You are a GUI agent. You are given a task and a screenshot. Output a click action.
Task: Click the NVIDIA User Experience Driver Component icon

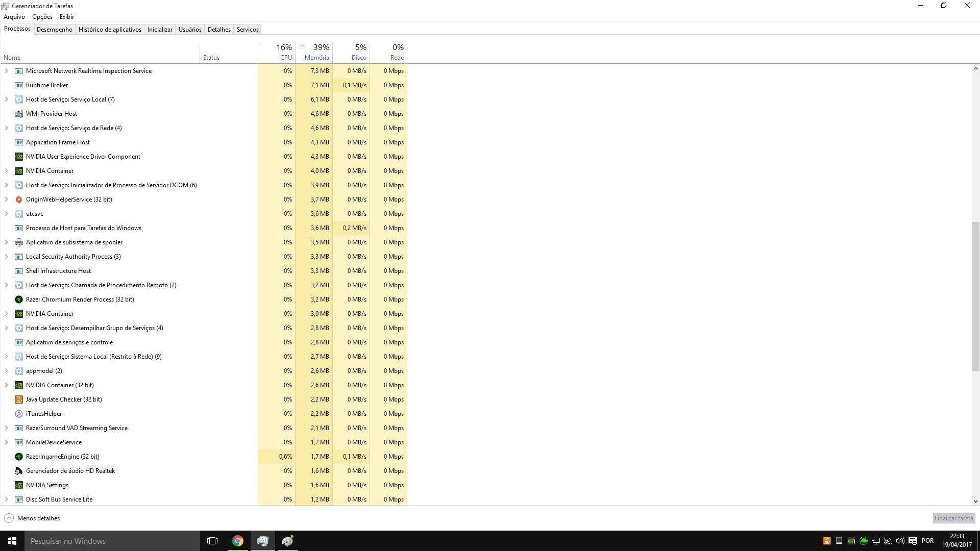coord(19,157)
